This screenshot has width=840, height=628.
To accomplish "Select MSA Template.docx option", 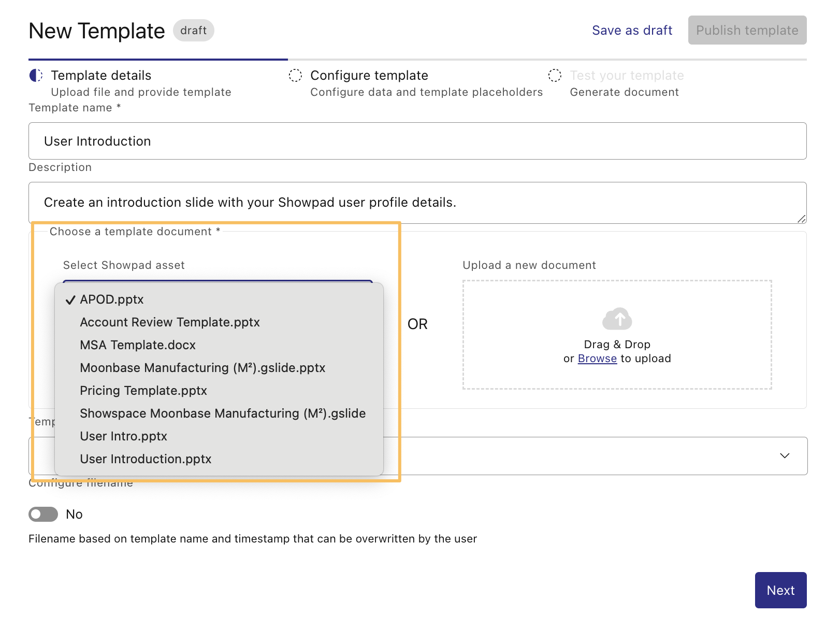I will tap(219, 345).
